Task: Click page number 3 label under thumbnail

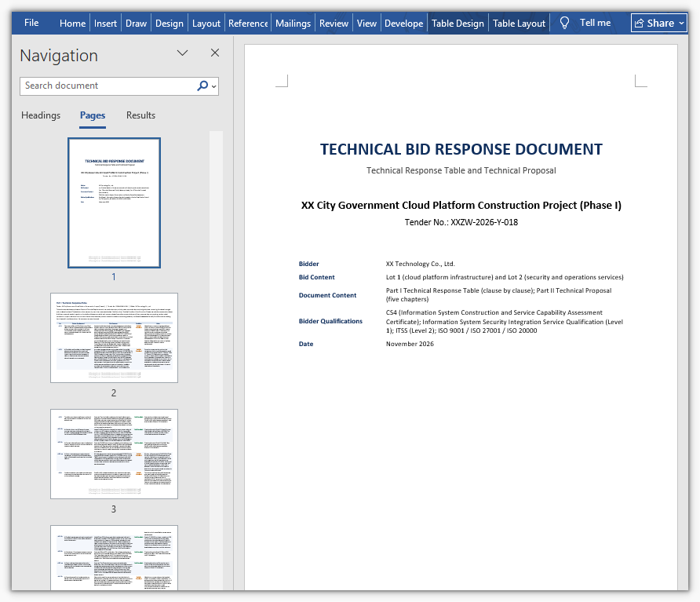Action: 114,509
